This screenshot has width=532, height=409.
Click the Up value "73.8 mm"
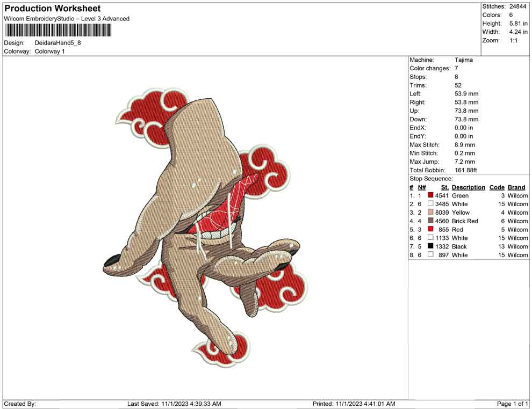pos(466,111)
